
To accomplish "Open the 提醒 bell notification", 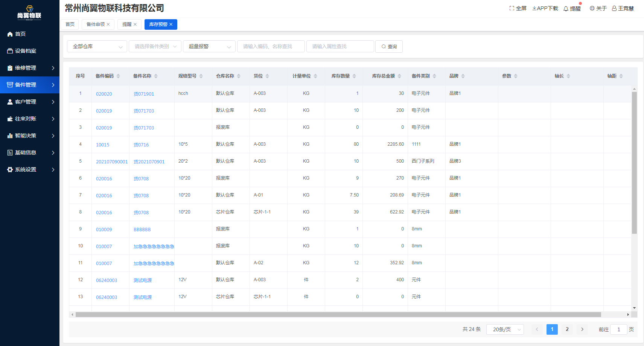I will (x=566, y=9).
